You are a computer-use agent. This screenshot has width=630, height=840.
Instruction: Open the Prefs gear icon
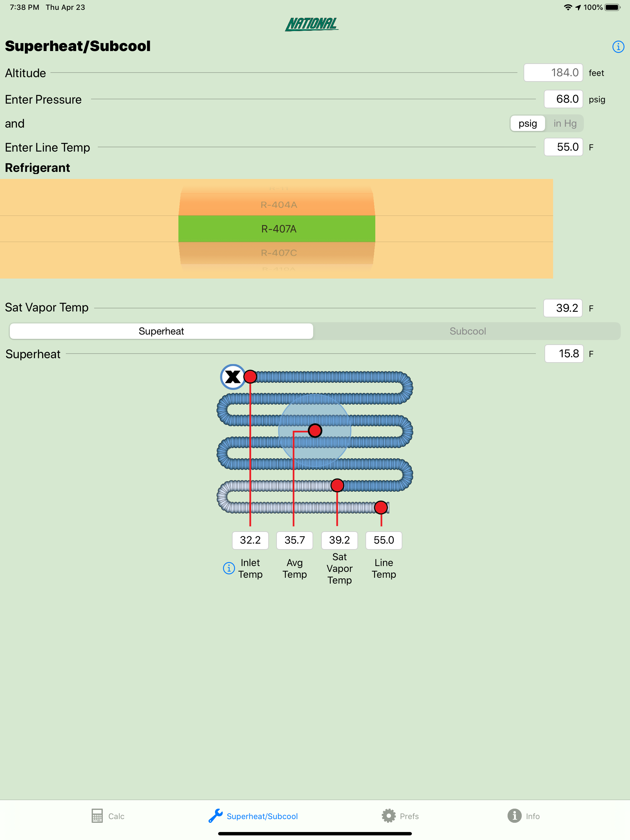[x=388, y=816]
